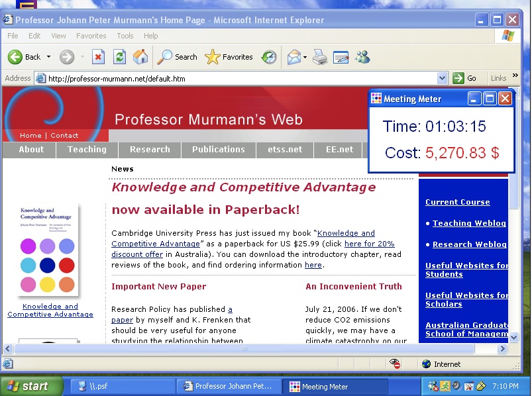
Task: Click the taskbar clock showing 7:10 PM
Action: [x=505, y=386]
